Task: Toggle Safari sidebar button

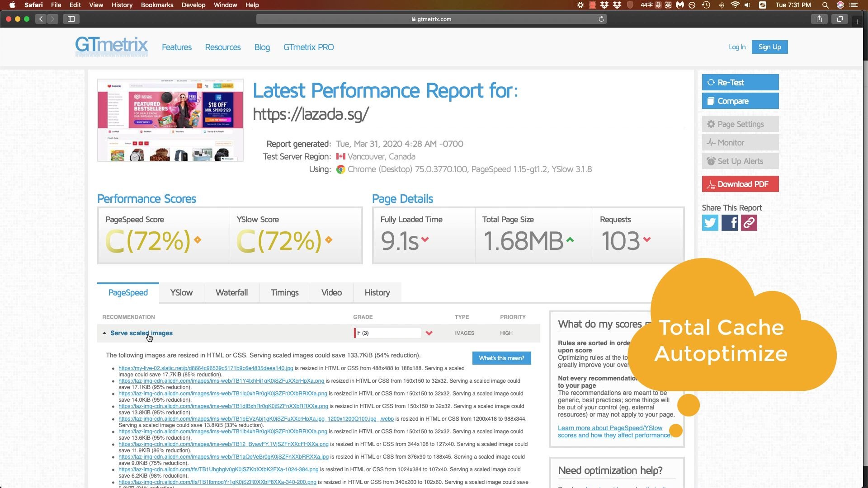Action: pyautogui.click(x=71, y=19)
